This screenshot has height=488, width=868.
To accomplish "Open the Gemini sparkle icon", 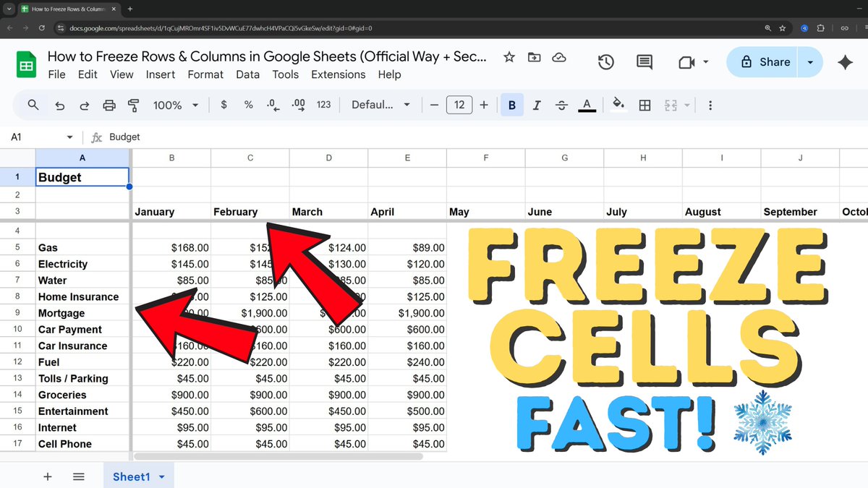I will pos(845,62).
